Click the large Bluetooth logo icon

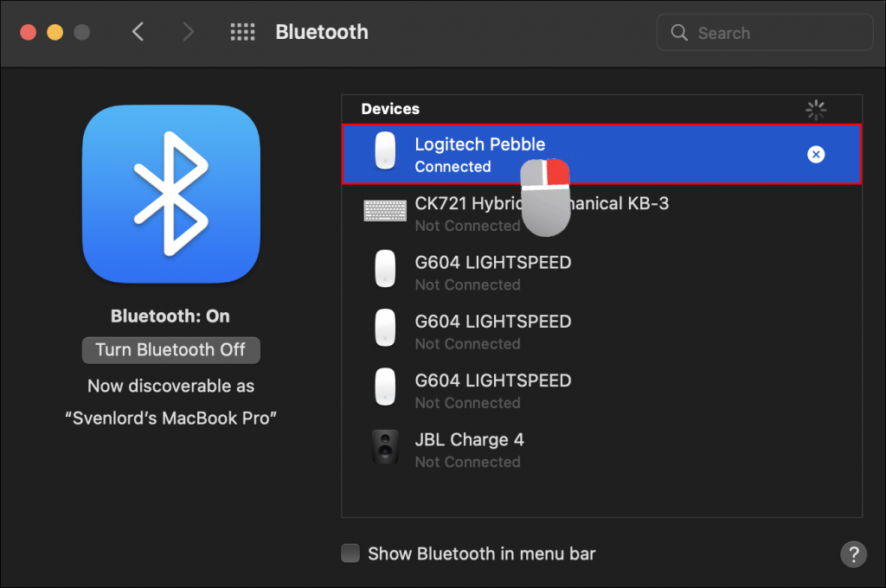(x=170, y=194)
